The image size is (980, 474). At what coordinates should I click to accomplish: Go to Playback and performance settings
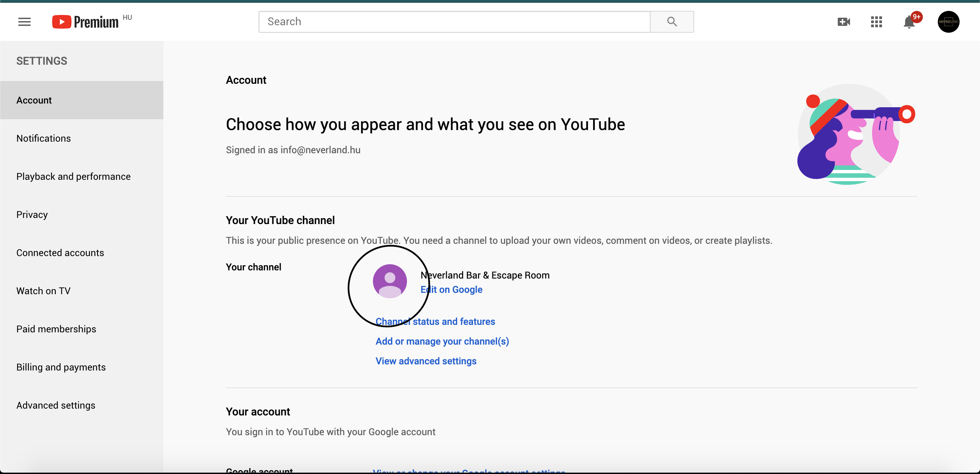pyautogui.click(x=73, y=176)
